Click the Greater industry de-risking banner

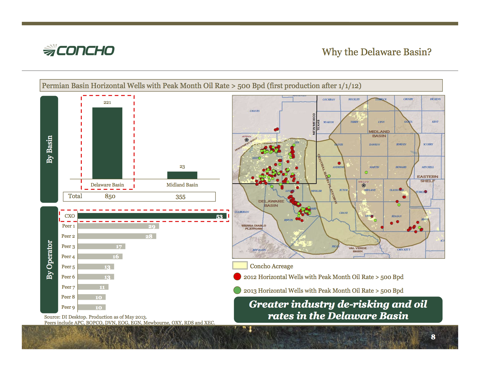tap(338, 310)
